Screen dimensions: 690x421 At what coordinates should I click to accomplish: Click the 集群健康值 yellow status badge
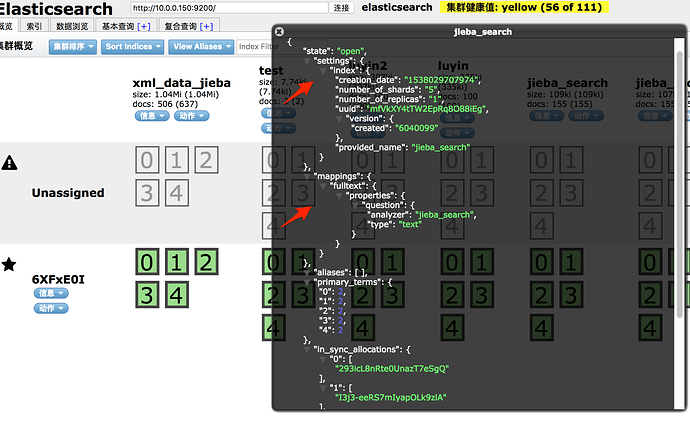[x=524, y=7]
